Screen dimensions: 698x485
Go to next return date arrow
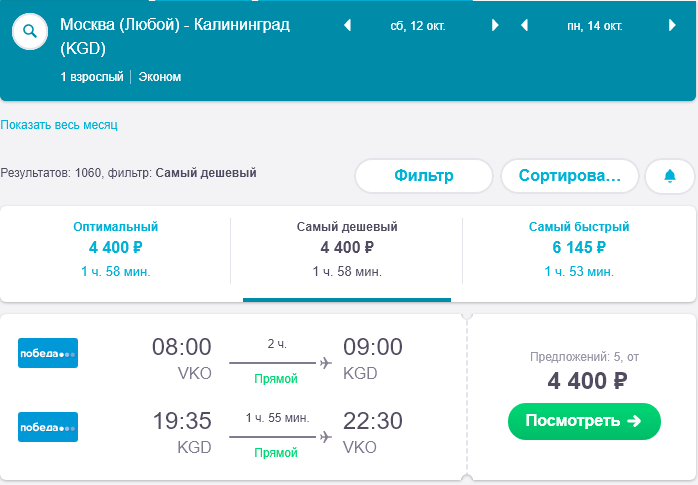(x=672, y=25)
